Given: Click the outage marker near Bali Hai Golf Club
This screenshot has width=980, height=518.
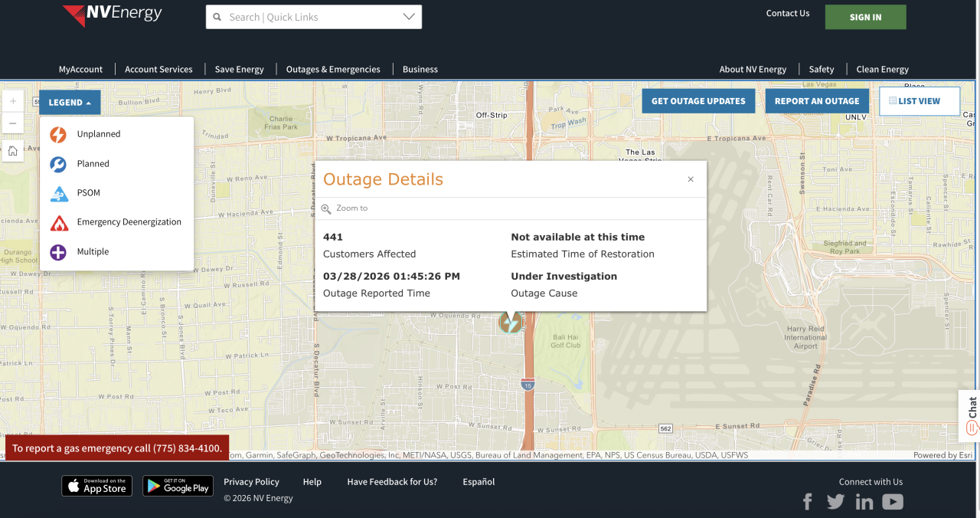Looking at the screenshot, I should pos(510,322).
